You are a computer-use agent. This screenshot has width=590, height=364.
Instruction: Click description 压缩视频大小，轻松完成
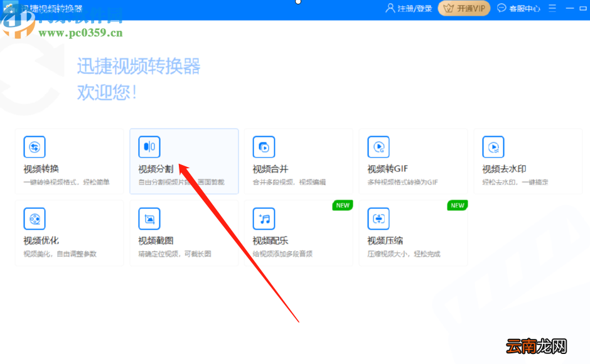coord(404,254)
